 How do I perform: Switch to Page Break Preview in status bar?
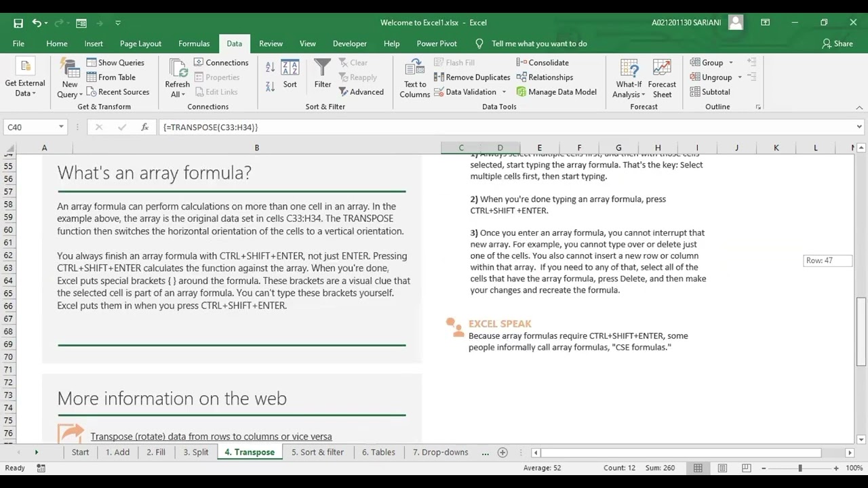click(x=746, y=468)
